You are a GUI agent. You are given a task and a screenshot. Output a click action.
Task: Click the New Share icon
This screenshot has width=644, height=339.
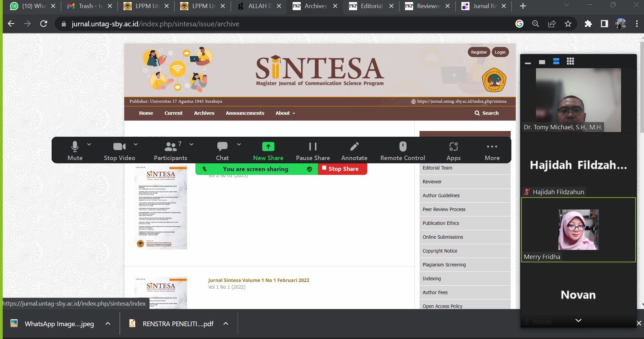click(268, 147)
